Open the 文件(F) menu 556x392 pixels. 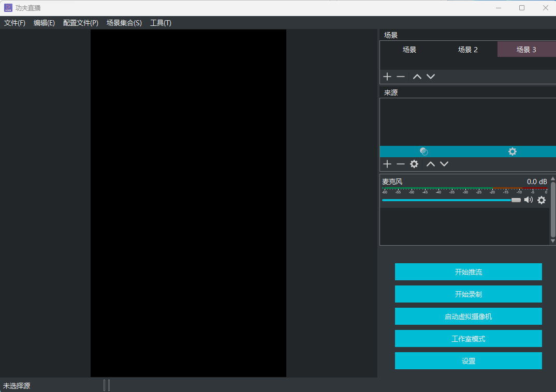tap(14, 23)
